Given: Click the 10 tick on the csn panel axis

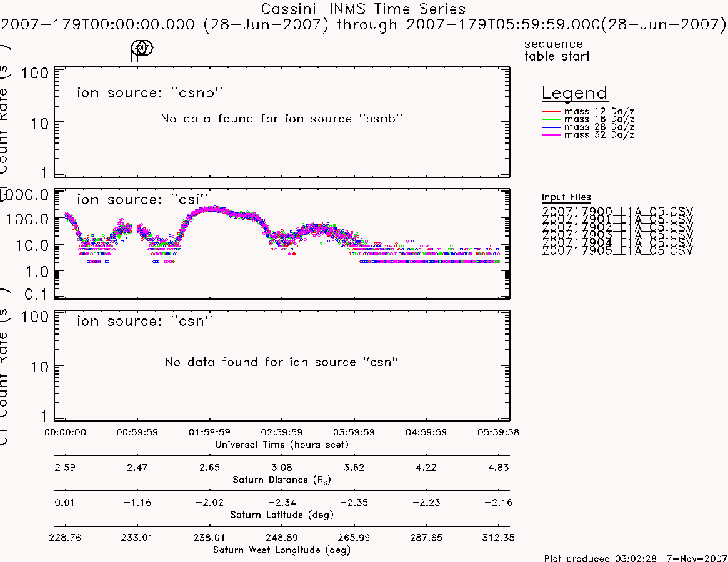Looking at the screenshot, I should (39, 367).
